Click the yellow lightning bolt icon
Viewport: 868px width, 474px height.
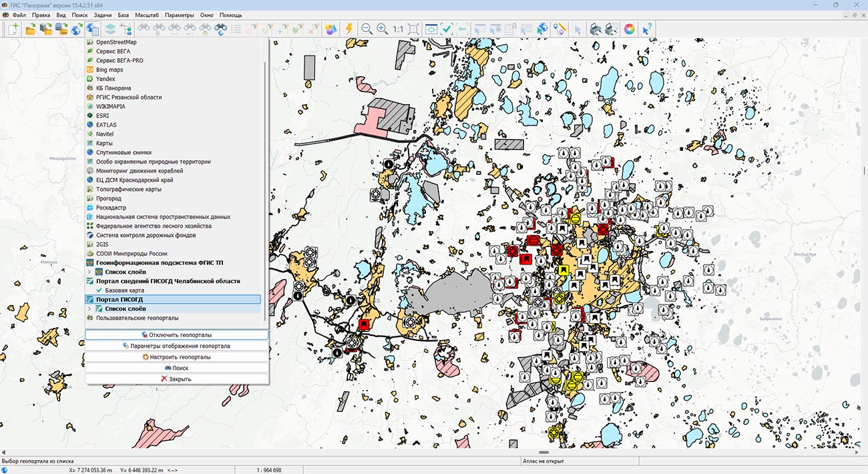349,29
